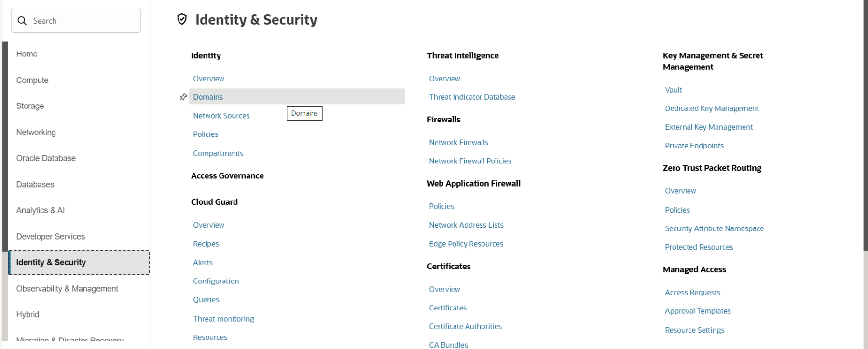Go to Network Firewall Policies
Viewport: 868px width, 349px height.
point(470,161)
